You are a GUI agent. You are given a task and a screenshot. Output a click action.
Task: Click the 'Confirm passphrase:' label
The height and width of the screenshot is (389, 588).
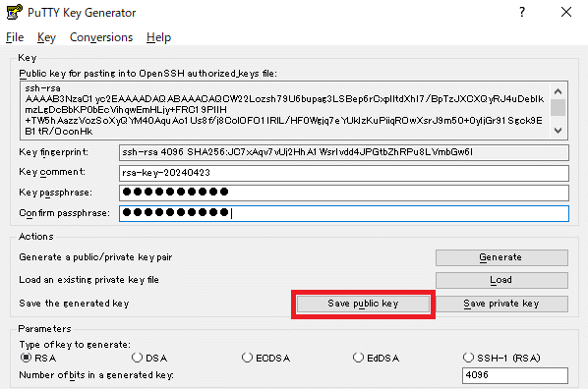click(65, 213)
